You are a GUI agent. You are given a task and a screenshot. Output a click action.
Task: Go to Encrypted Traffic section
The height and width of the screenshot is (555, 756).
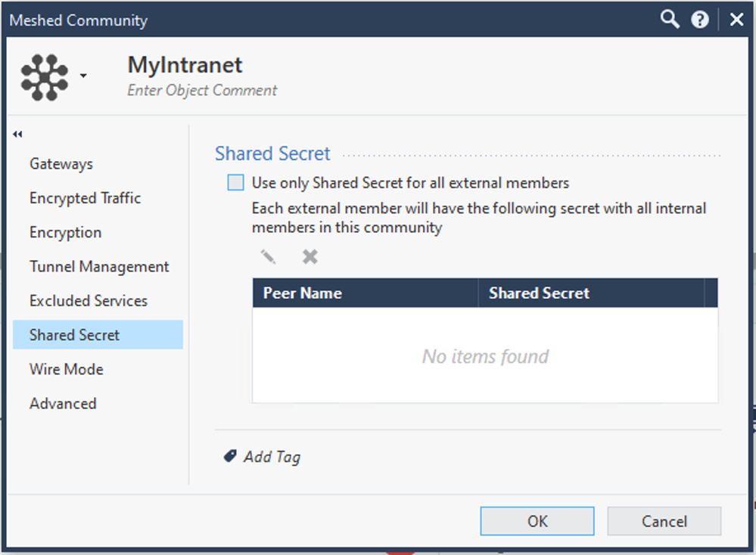[x=85, y=198]
